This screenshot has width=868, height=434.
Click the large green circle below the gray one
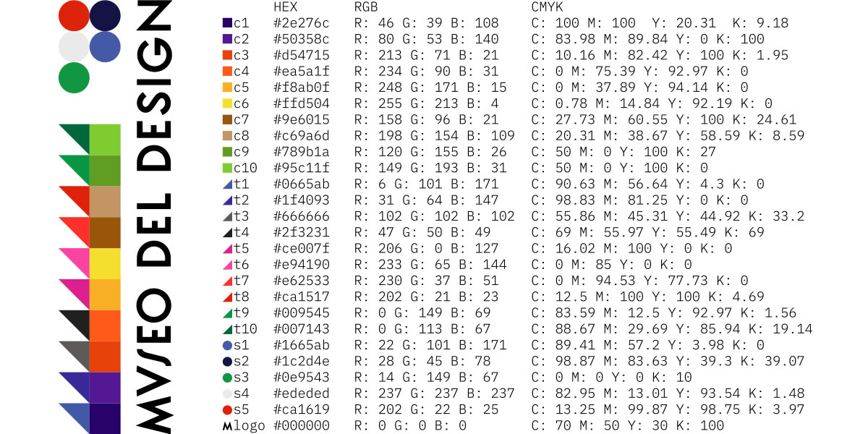pos(73,77)
